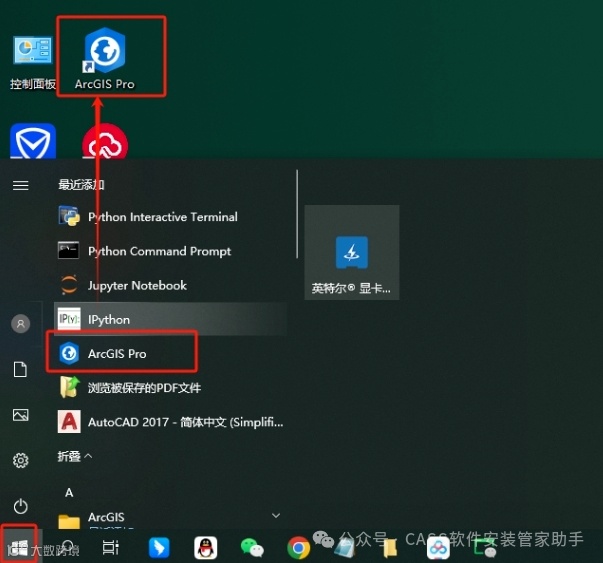603x563 pixels.
Task: Open the 英特尔 显卡 tile
Action: (x=352, y=253)
